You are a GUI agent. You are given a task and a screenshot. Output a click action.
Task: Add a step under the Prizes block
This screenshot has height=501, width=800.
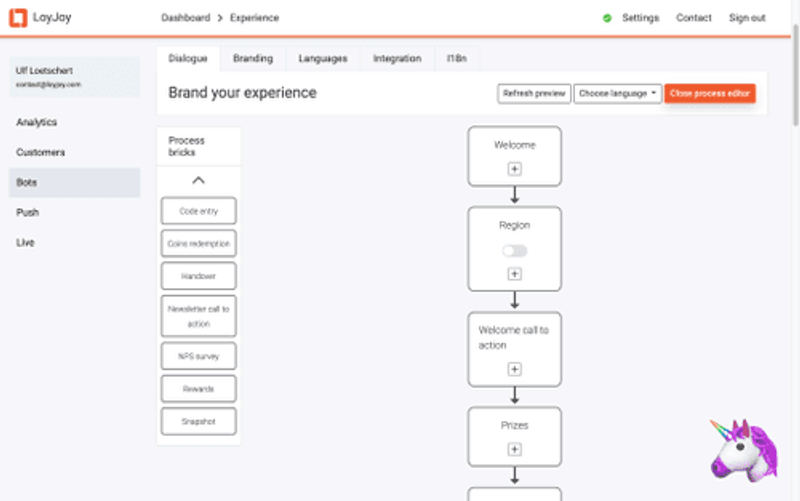(x=514, y=449)
